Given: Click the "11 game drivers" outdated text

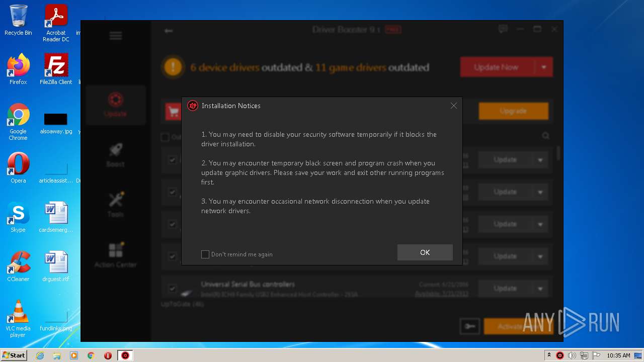Looking at the screenshot, I should [x=351, y=67].
